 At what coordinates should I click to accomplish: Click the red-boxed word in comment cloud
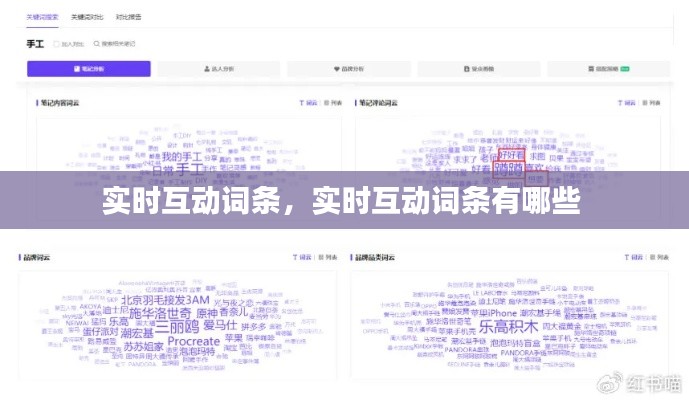click(x=511, y=155)
